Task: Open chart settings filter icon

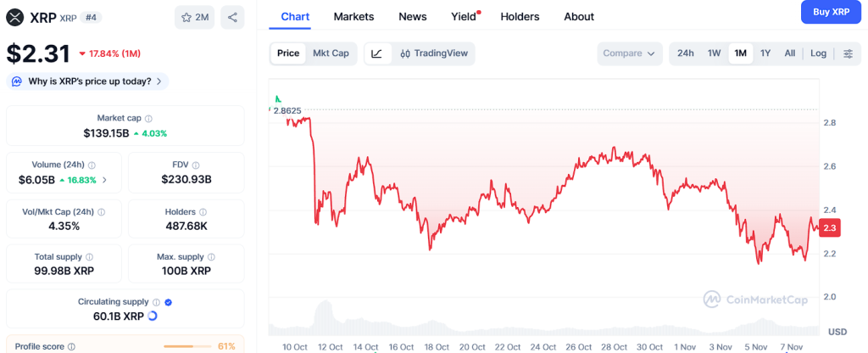Action: click(848, 53)
